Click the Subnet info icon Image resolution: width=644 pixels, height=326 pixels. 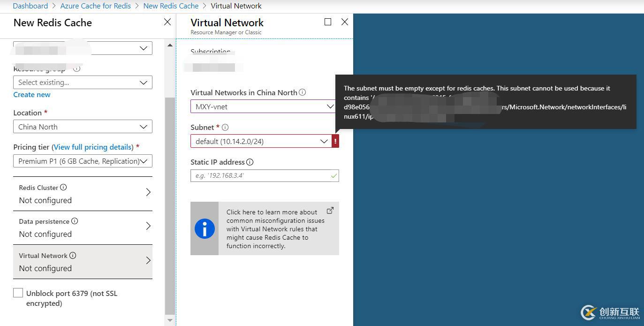(225, 127)
